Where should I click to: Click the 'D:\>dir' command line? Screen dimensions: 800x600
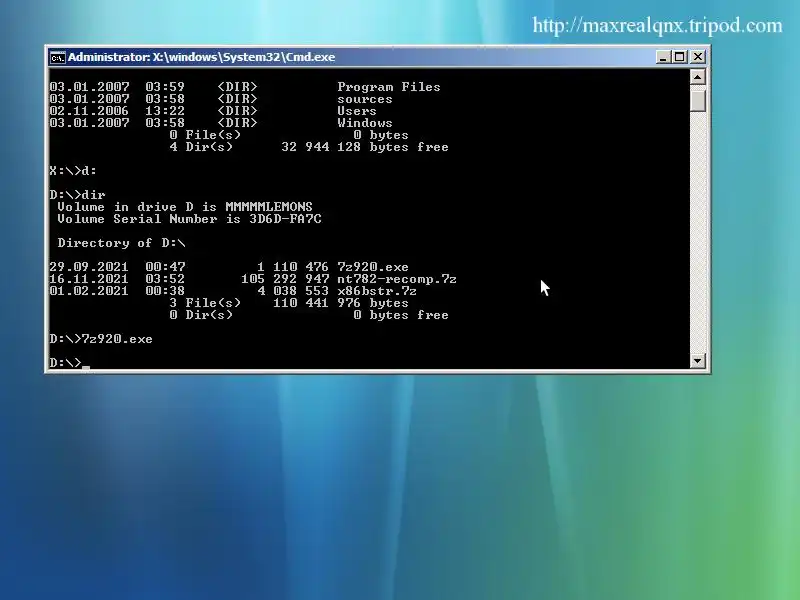pos(78,195)
